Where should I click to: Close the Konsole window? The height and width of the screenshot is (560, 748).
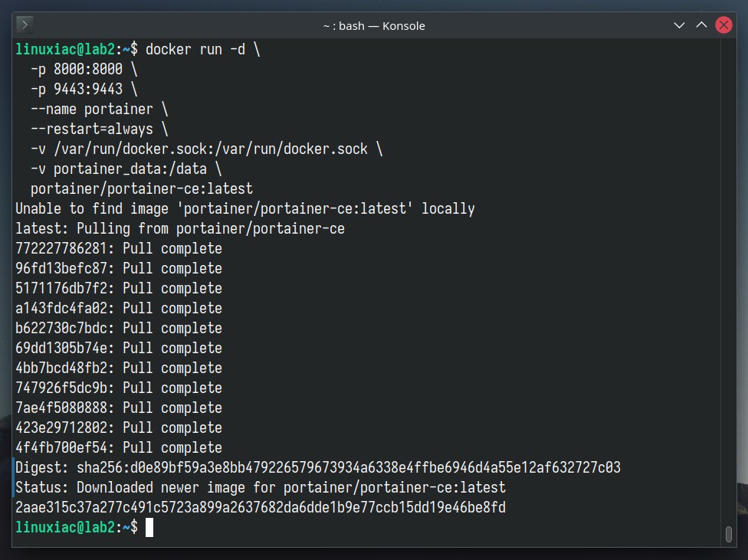tap(723, 25)
